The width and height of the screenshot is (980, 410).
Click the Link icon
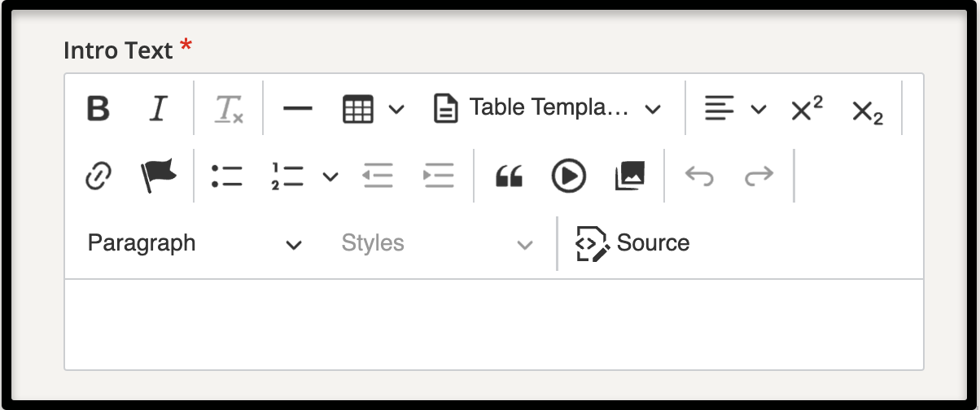pos(98,176)
